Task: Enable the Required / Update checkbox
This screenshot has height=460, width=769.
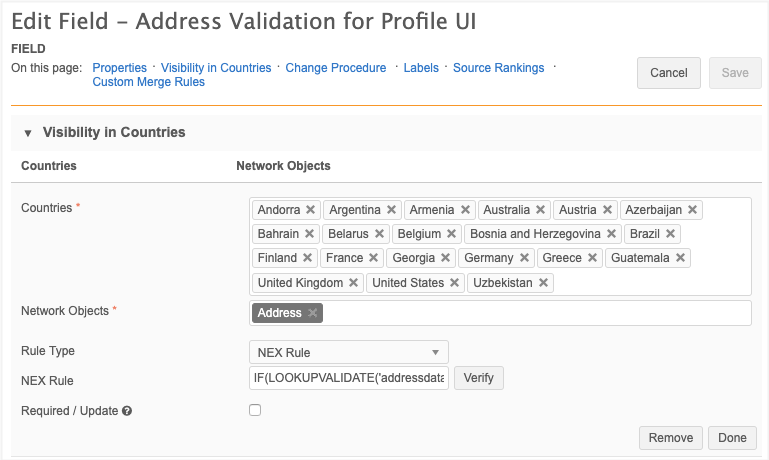Action: (255, 410)
